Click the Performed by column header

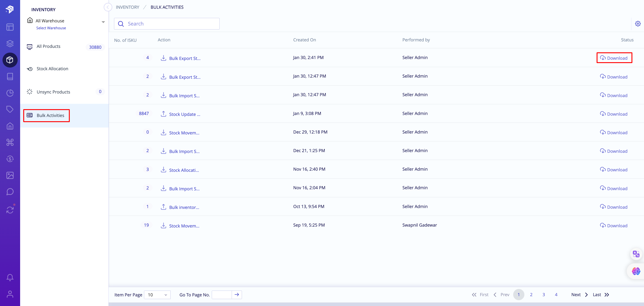click(416, 40)
